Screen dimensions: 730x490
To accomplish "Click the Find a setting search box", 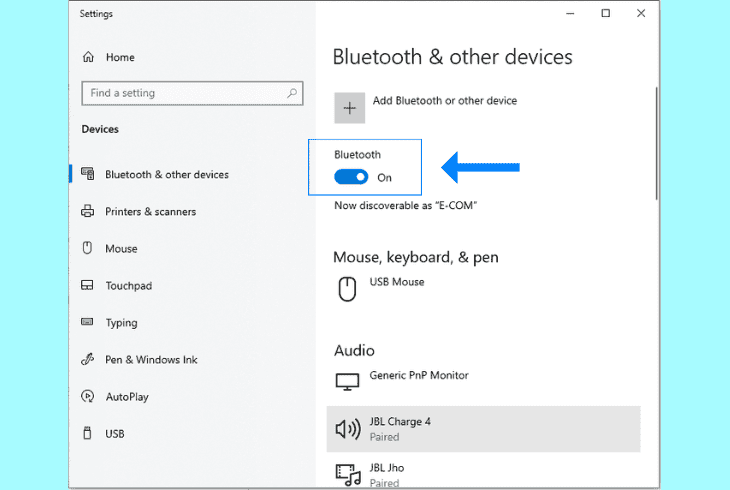I will (192, 93).
